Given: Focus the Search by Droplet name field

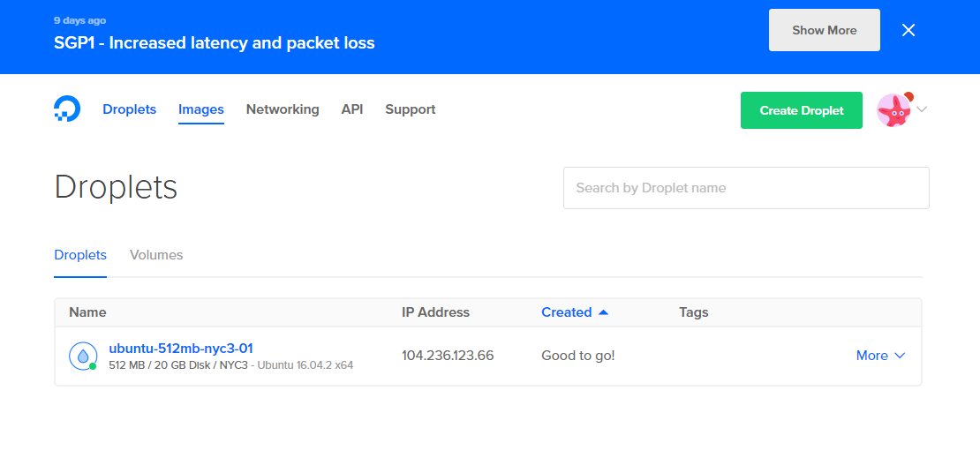Looking at the screenshot, I should (x=746, y=188).
